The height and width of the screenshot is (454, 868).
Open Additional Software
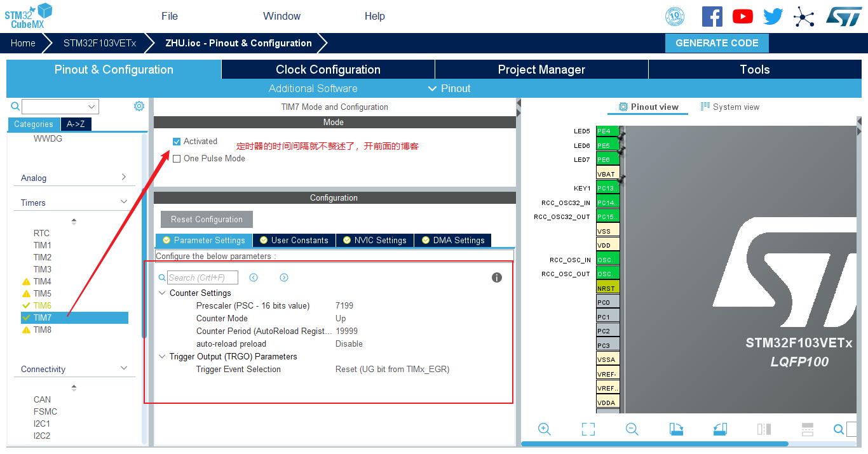coord(313,88)
